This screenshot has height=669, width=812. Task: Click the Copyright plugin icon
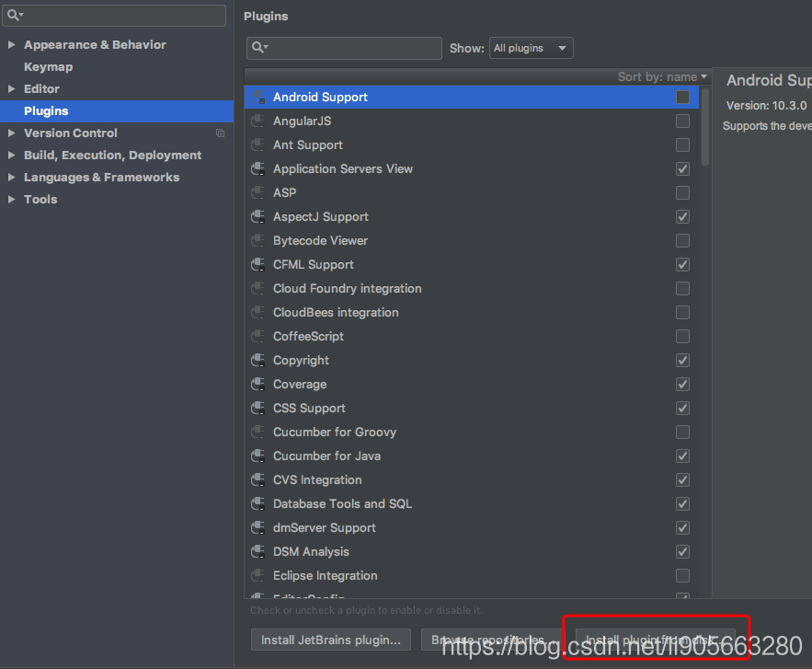pyautogui.click(x=257, y=360)
